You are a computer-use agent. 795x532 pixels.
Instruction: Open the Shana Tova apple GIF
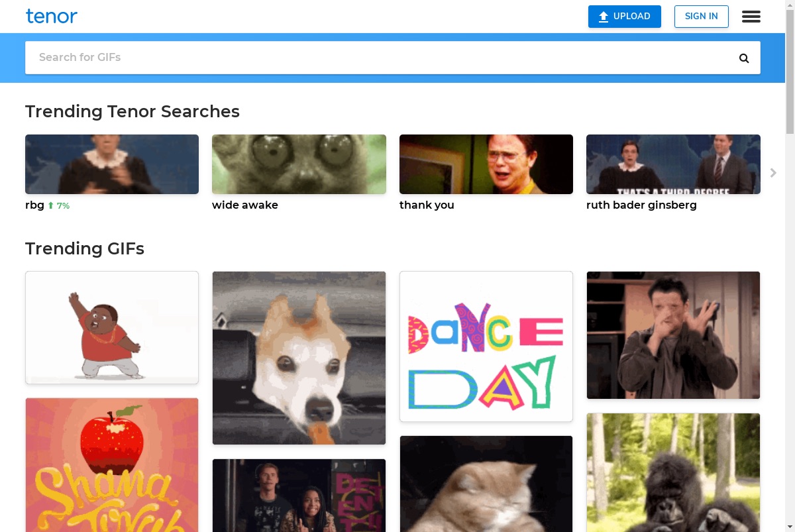point(112,464)
